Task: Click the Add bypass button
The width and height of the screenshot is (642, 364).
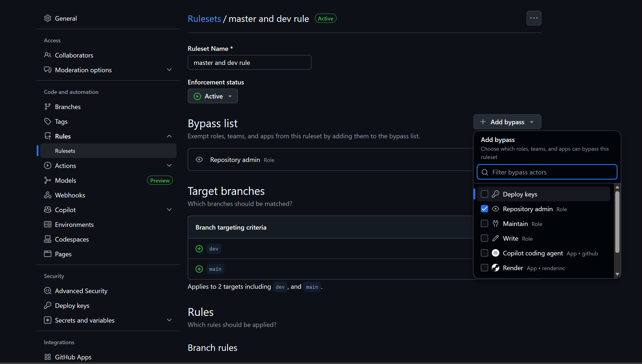Action: 507,122
